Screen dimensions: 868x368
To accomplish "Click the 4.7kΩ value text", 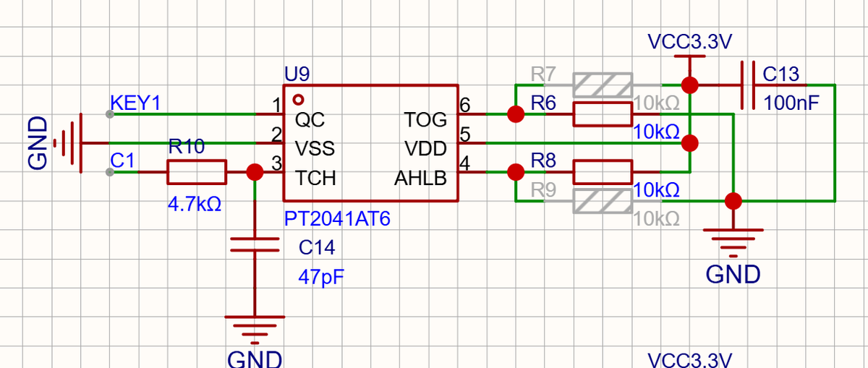I will (x=195, y=205).
